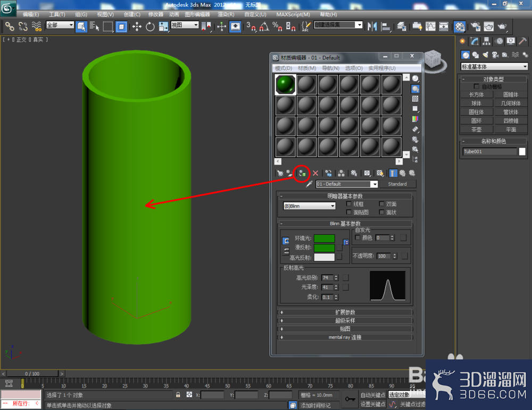Click the Tube001 object name field
The image size is (532, 410).
coord(489,152)
